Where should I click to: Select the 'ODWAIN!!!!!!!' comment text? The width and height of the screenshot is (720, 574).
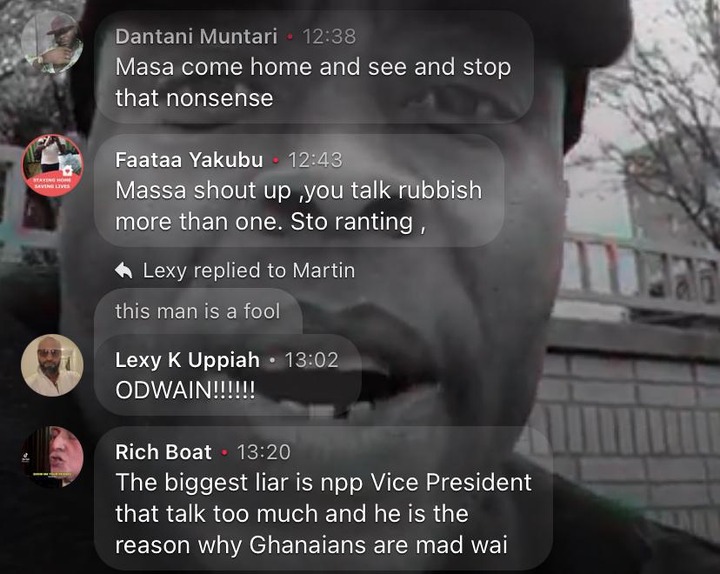[x=185, y=391]
